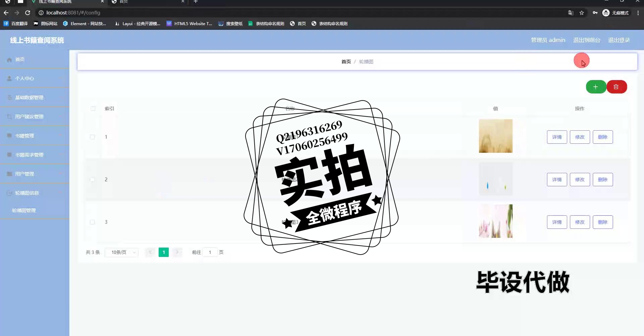Click next page arrow in pagination

[x=177, y=252]
